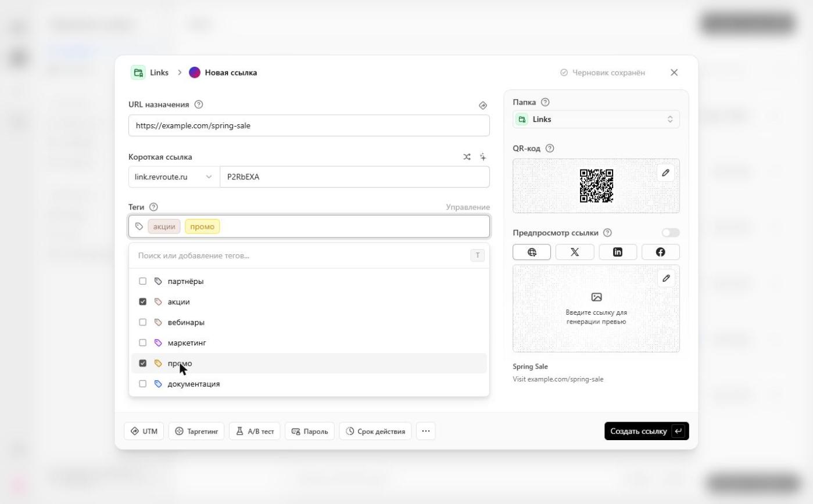Screen dimensions: 813x504
Task: Click the image placeholder icon in preview
Action: point(596,297)
